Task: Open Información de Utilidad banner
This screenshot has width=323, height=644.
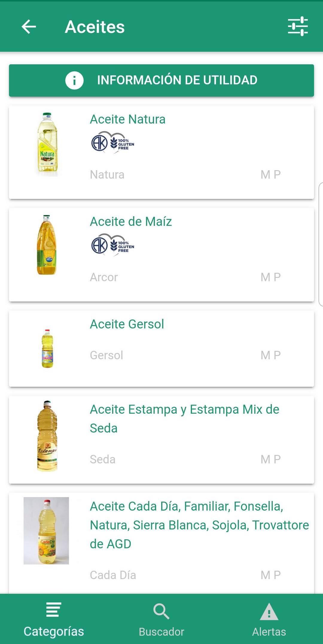Action: (x=176, y=80)
